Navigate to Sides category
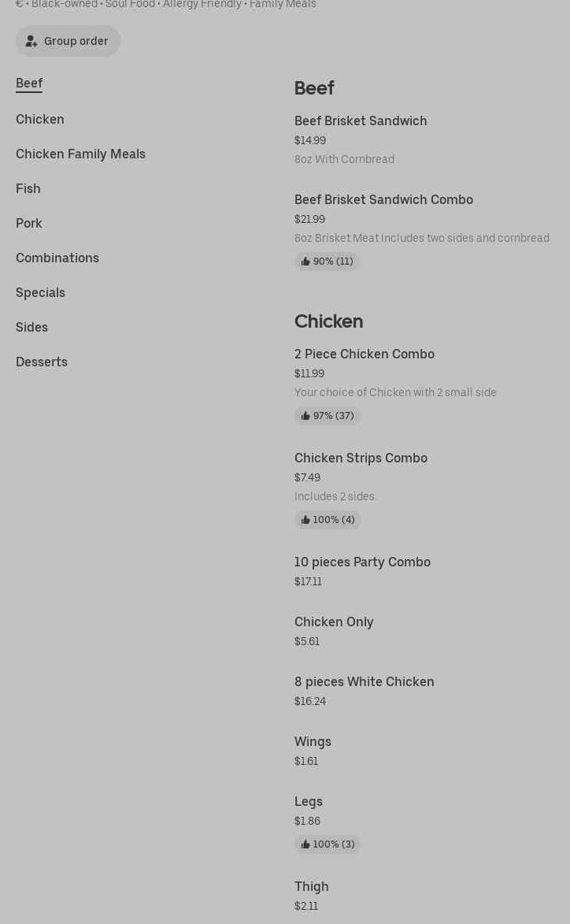Viewport: 570px width, 924px height. (31, 327)
